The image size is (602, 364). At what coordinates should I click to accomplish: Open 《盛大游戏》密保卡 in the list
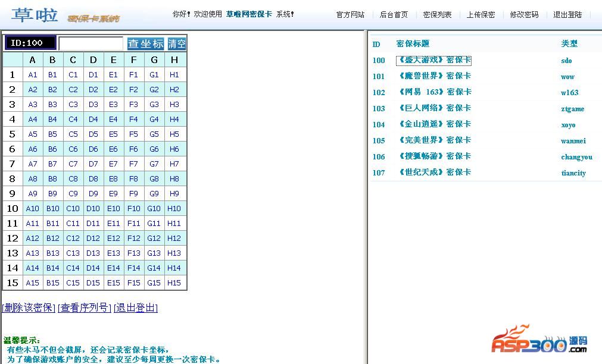(x=434, y=60)
